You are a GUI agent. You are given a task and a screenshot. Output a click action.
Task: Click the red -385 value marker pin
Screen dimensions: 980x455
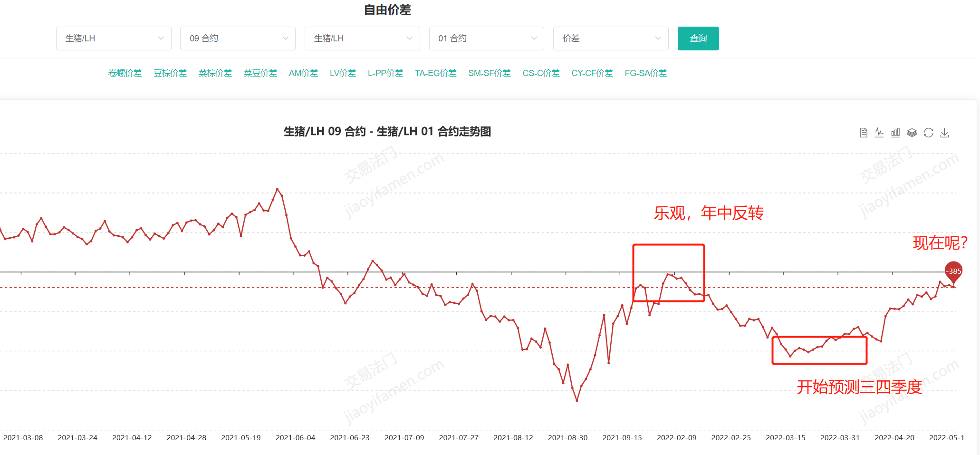[953, 271]
